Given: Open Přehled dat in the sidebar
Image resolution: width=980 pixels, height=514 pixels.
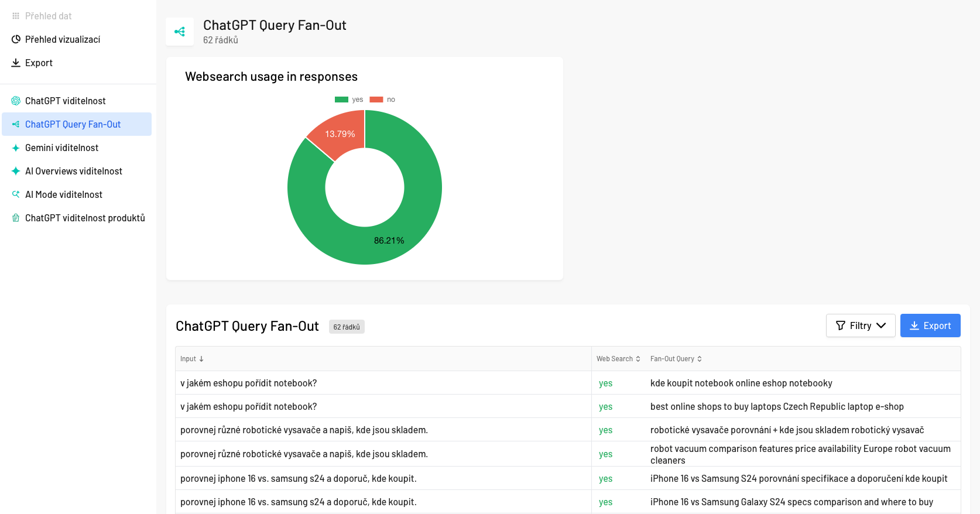Looking at the screenshot, I should tap(48, 16).
